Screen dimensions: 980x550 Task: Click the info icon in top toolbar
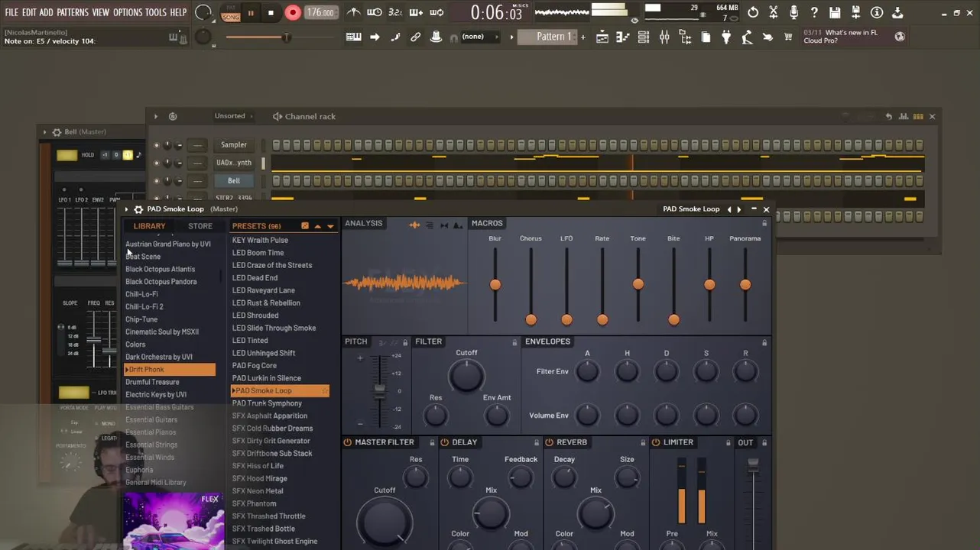pos(877,12)
